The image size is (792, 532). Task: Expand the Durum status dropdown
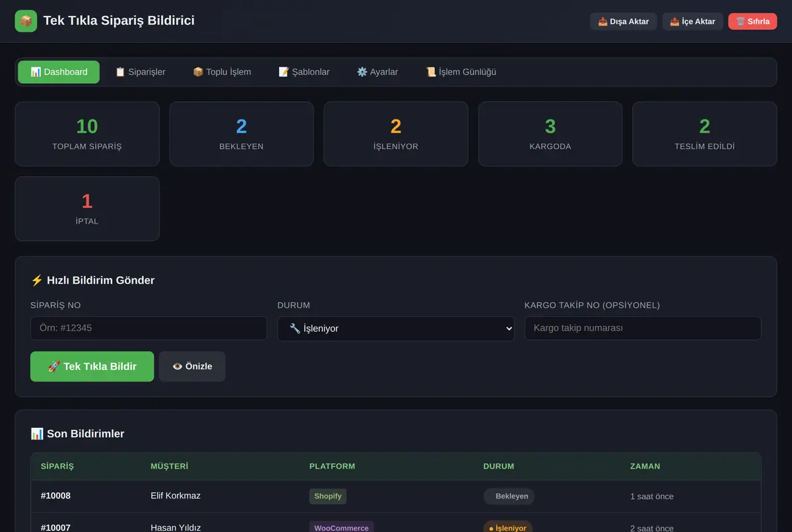click(396, 328)
